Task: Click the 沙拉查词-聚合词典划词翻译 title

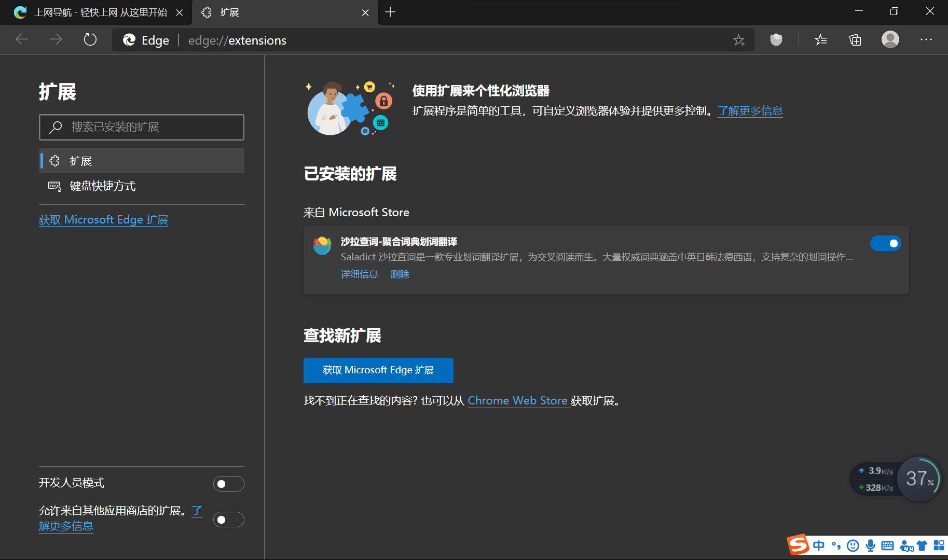Action: tap(399, 242)
